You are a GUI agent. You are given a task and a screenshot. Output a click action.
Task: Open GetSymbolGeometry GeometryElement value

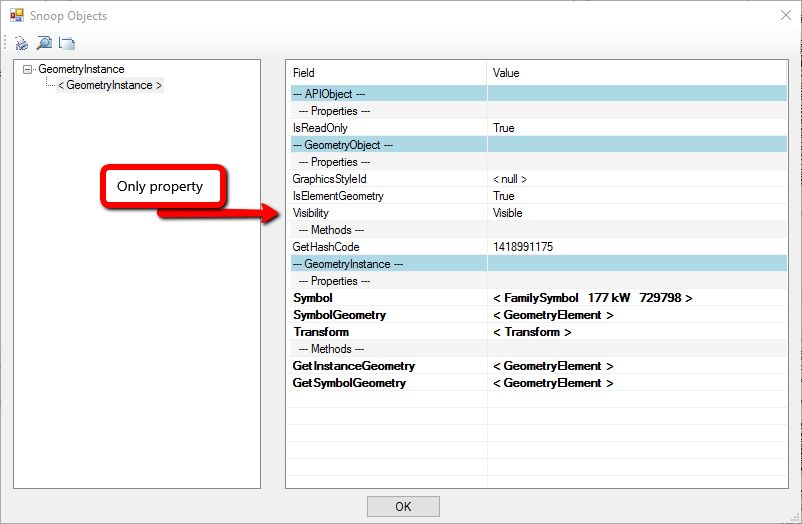553,383
